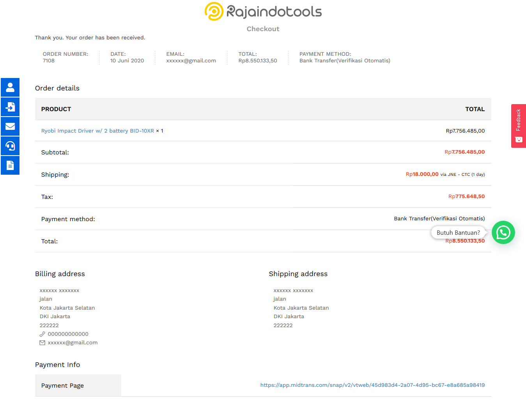Click the billing envelope icon
The width and height of the screenshot is (526, 420).
[43, 343]
